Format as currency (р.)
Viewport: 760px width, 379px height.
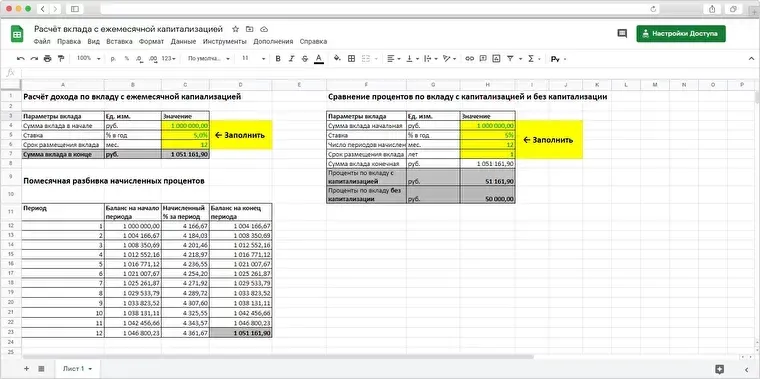(x=113, y=59)
